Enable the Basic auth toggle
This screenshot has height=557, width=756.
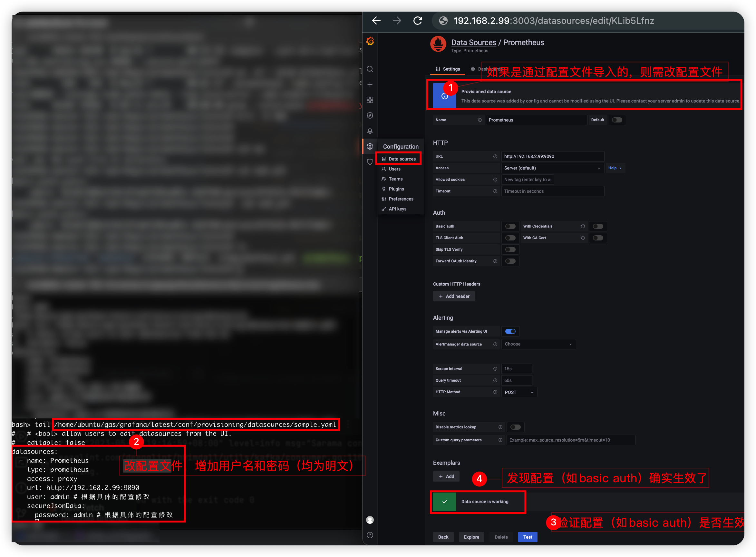pyautogui.click(x=510, y=226)
